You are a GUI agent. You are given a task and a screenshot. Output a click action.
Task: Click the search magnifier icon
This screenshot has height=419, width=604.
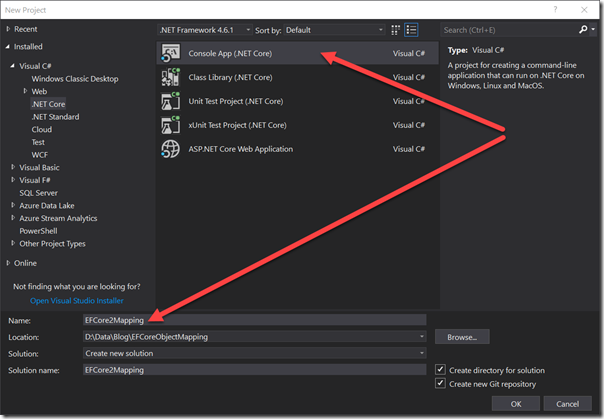(x=583, y=30)
